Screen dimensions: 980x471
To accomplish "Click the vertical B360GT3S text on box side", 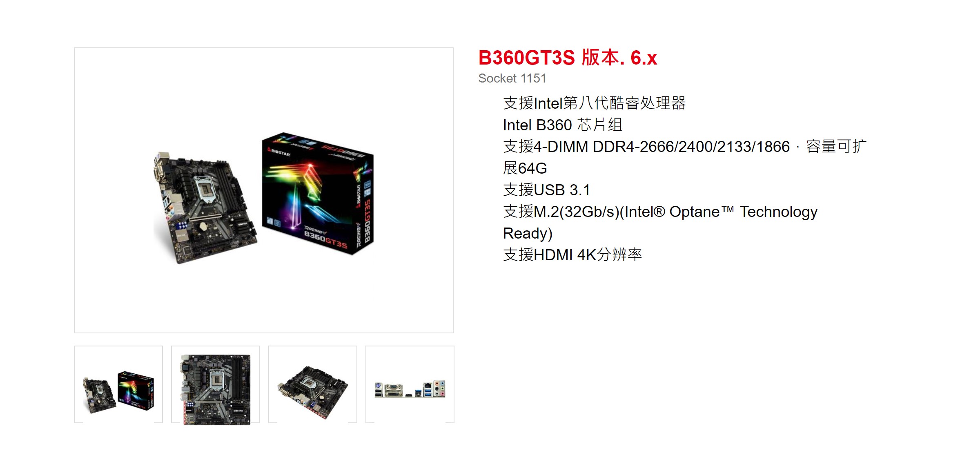I will [x=367, y=221].
